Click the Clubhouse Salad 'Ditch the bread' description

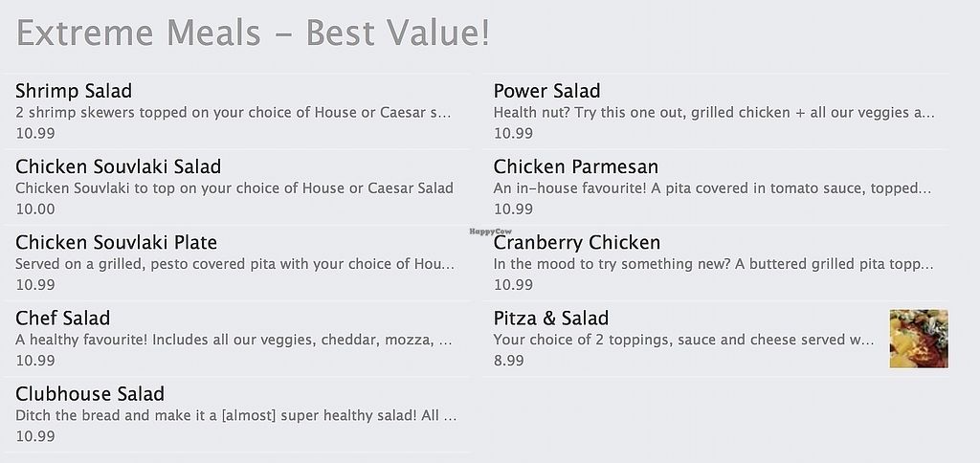click(235, 416)
